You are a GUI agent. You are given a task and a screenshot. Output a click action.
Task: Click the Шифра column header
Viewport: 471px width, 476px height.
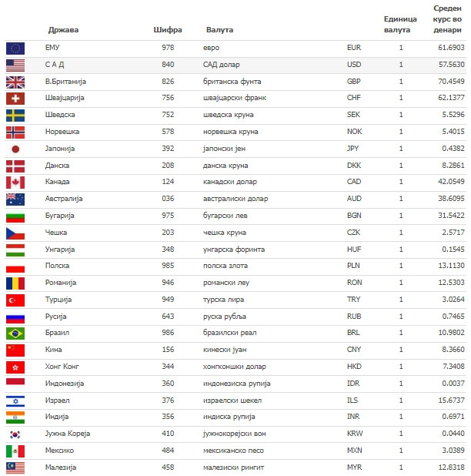168,30
